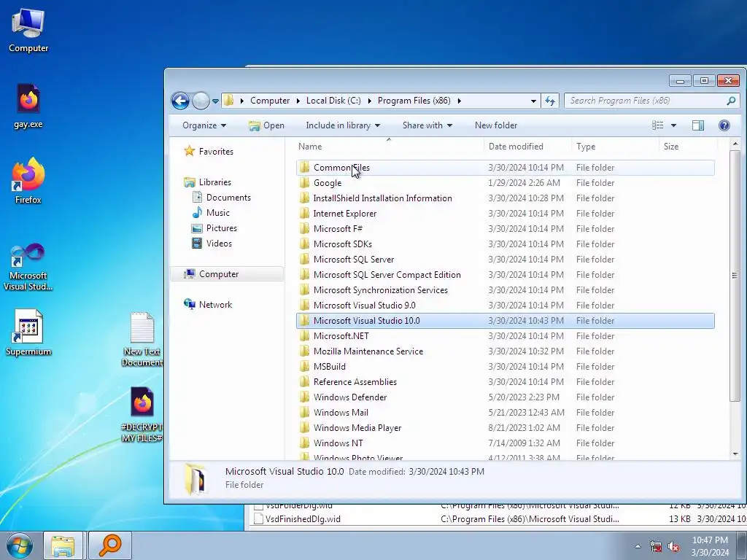Select the InstallShield Installation Information folder
Image resolution: width=747 pixels, height=560 pixels.
coord(505,198)
